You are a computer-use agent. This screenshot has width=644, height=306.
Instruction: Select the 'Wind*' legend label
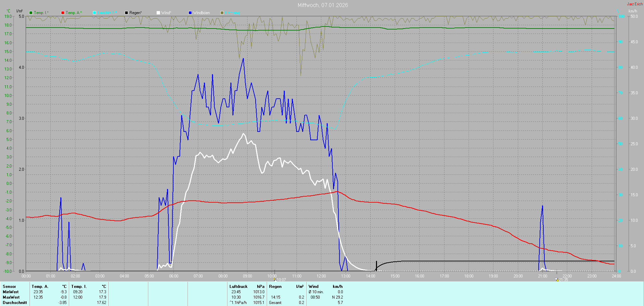tap(166, 13)
